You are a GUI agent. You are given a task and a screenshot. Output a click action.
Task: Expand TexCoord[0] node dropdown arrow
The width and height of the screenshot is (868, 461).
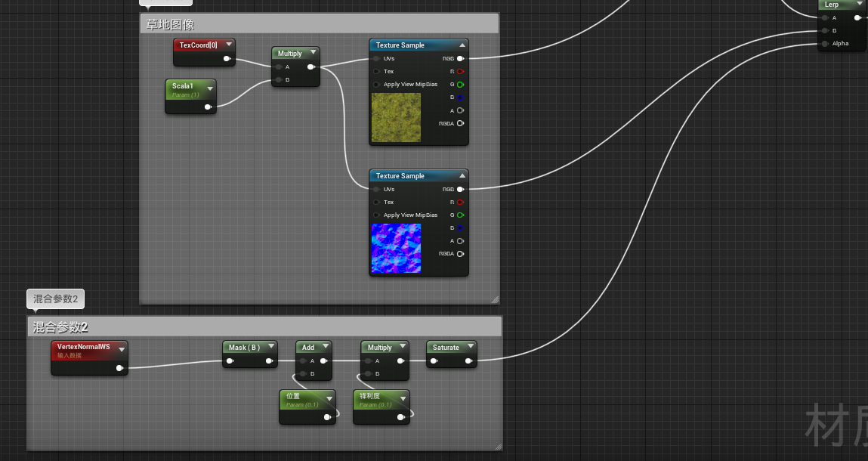(x=229, y=45)
